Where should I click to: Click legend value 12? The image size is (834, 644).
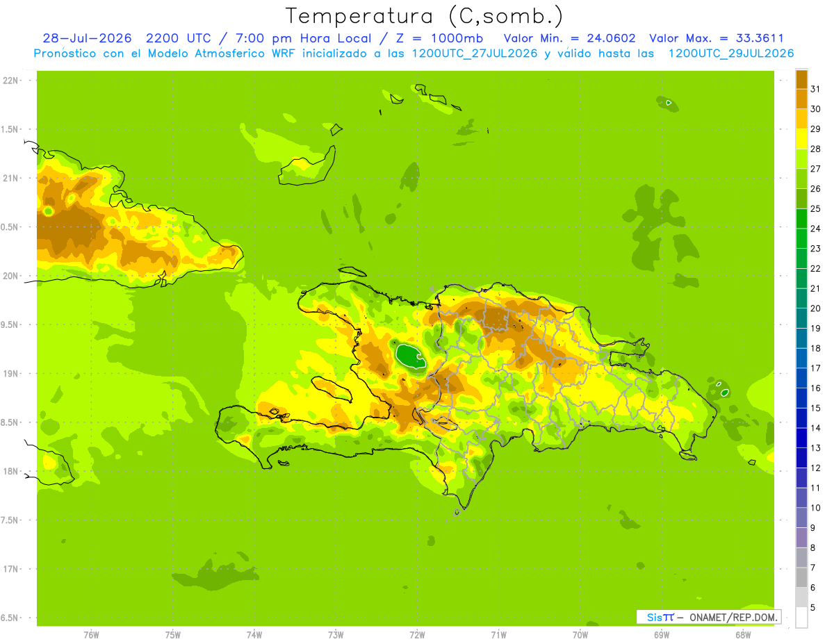click(x=816, y=468)
